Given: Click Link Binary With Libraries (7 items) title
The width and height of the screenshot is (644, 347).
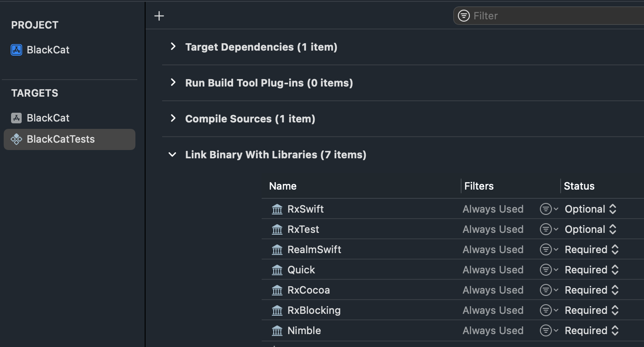Looking at the screenshot, I should tap(275, 155).
